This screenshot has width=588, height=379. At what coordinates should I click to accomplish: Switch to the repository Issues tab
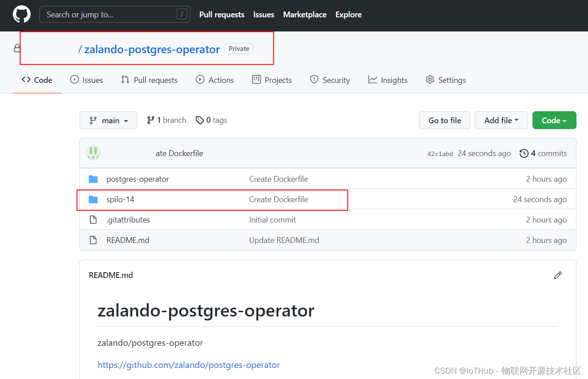click(x=87, y=80)
